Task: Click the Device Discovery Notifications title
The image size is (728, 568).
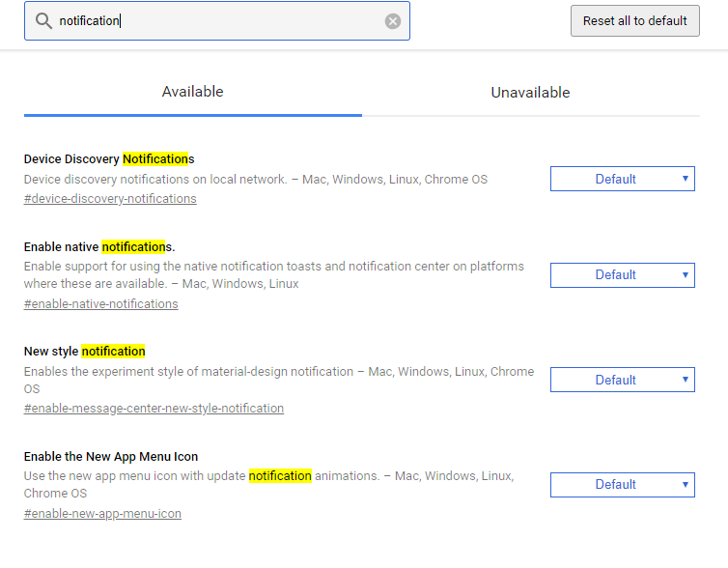Action: tap(109, 158)
